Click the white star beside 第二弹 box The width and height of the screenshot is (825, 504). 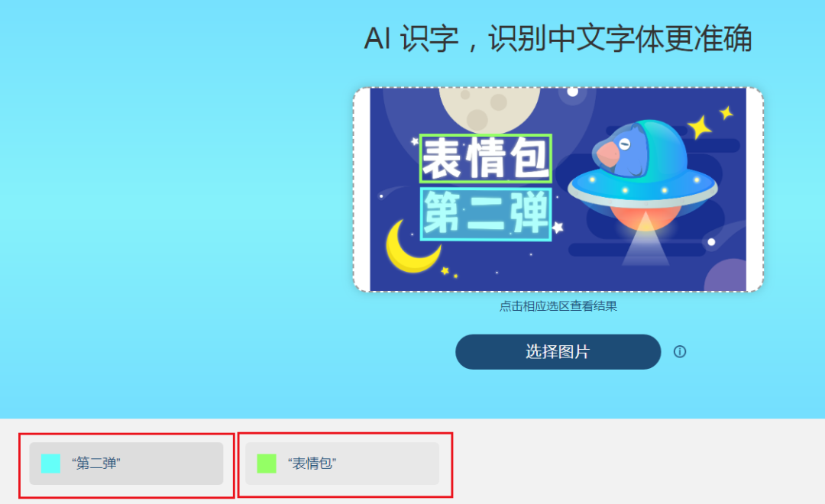coord(558,228)
